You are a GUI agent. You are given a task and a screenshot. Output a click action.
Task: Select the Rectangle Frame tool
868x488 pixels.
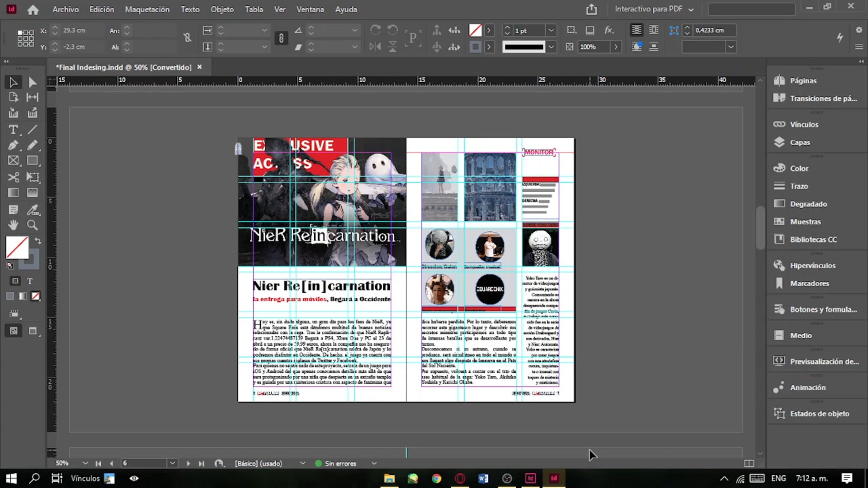click(13, 160)
